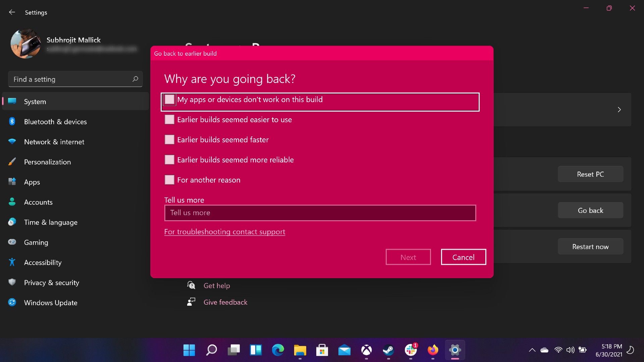This screenshot has width=644, height=362.
Task: Check 'My apps or devices don't work'
Action: click(x=169, y=100)
